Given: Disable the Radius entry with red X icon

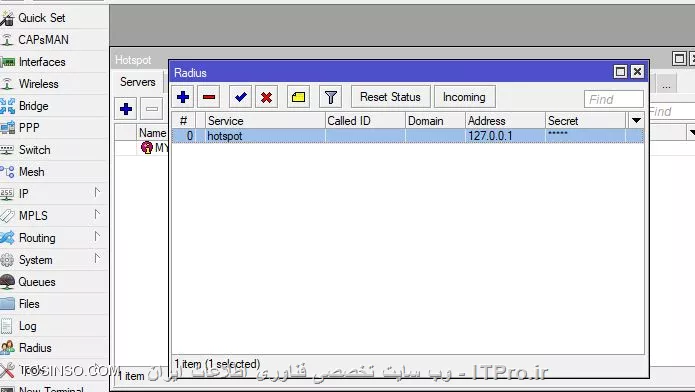Looking at the screenshot, I should click(x=266, y=97).
